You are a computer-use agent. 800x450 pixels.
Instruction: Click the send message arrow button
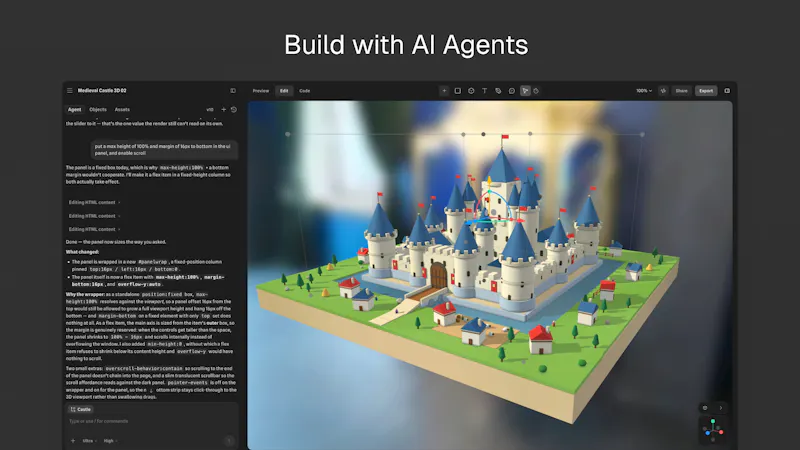coord(230,441)
